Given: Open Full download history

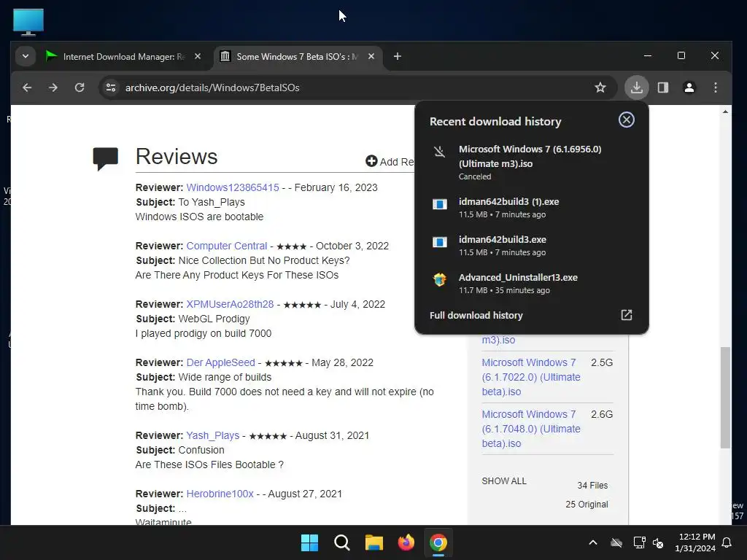Looking at the screenshot, I should [532, 315].
